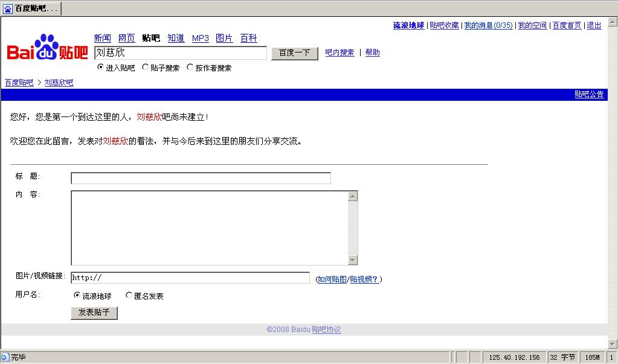618x364 pixels.
Task: Click the 退出 logout link
Action: coord(594,25)
